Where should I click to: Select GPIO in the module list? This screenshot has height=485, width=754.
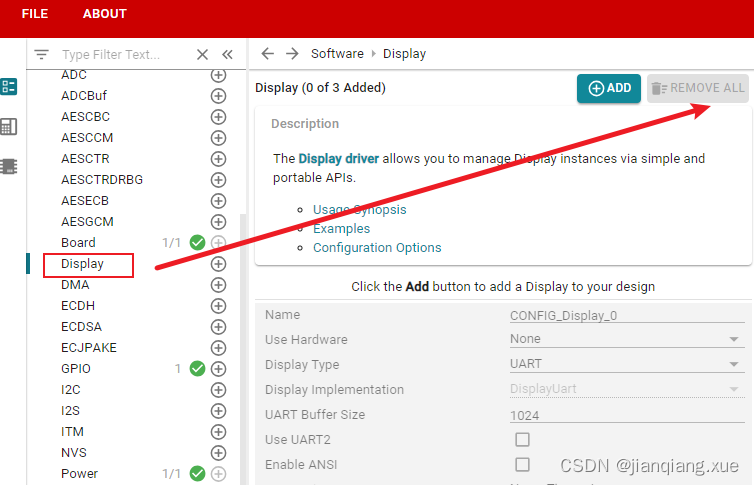[75, 369]
